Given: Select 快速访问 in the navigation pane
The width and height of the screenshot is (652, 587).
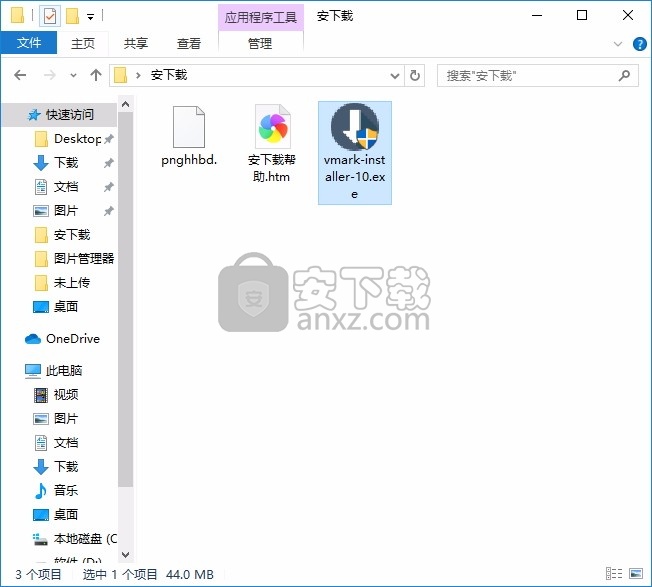Looking at the screenshot, I should pos(60,114).
